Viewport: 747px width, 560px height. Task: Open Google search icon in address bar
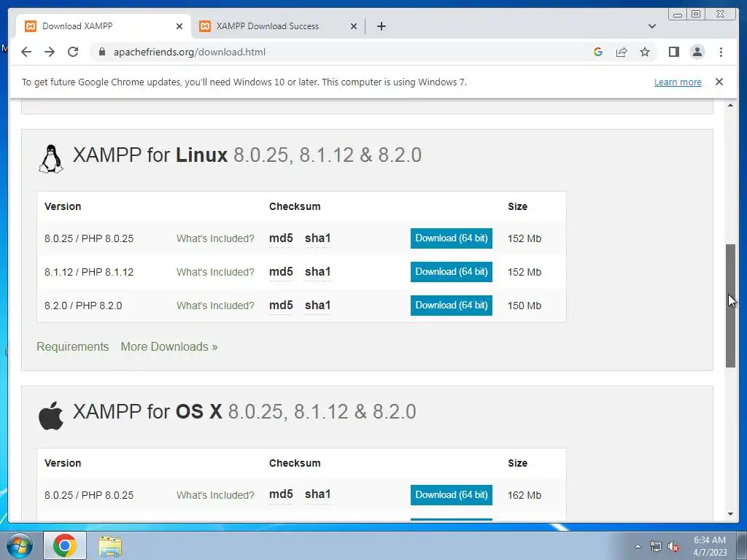[x=598, y=52]
